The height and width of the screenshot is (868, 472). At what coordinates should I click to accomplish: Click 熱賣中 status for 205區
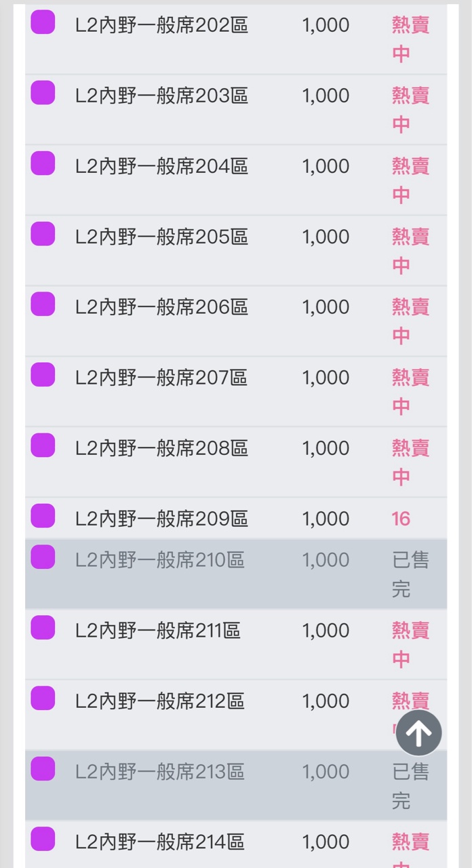click(x=410, y=251)
